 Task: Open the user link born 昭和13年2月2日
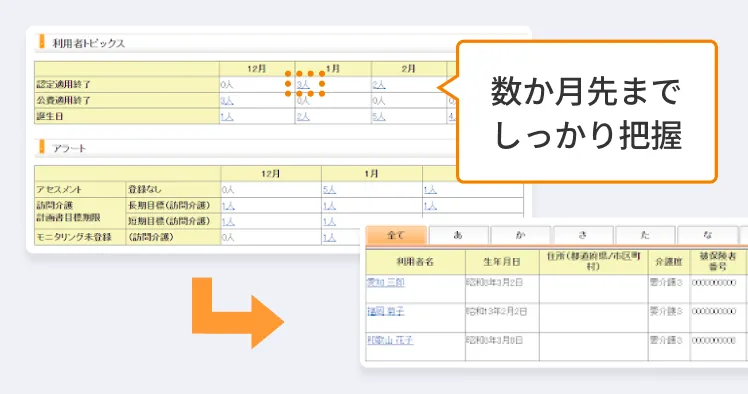[385, 311]
